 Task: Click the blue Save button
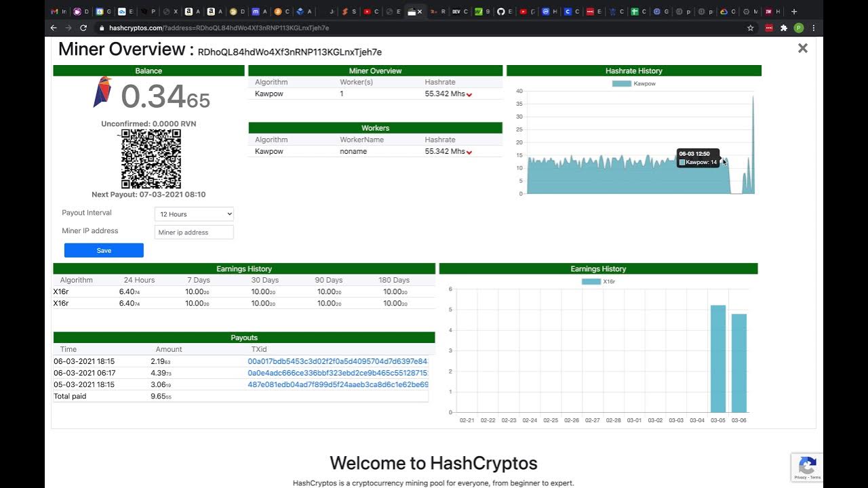(104, 251)
